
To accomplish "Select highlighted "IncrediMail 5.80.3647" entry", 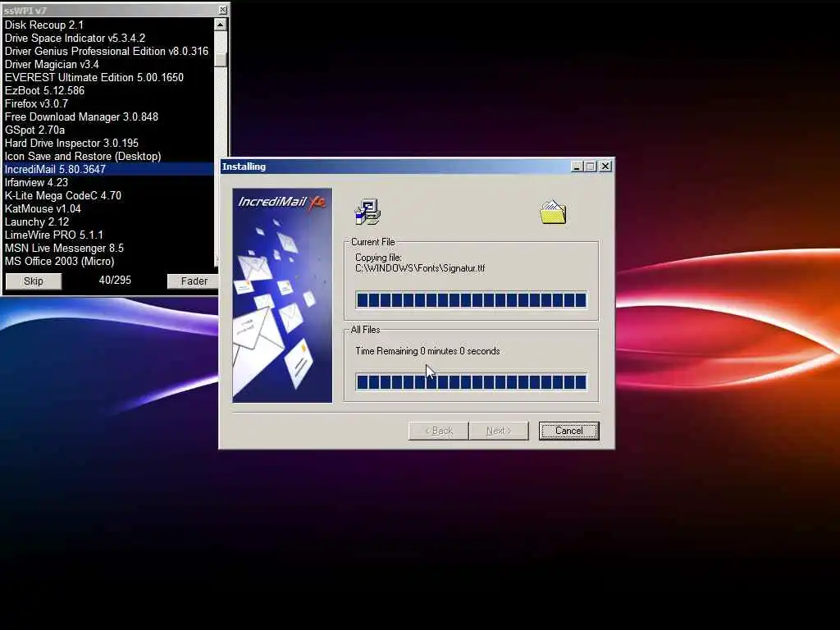I will pyautogui.click(x=109, y=169).
